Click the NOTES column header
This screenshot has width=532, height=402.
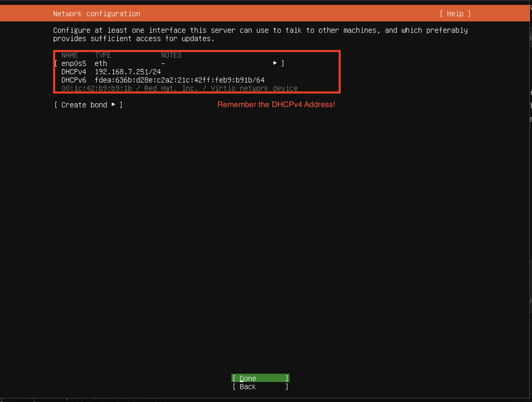coord(171,55)
